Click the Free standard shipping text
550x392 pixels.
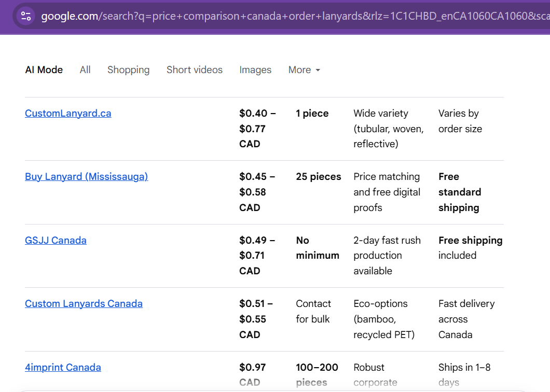coord(460,192)
